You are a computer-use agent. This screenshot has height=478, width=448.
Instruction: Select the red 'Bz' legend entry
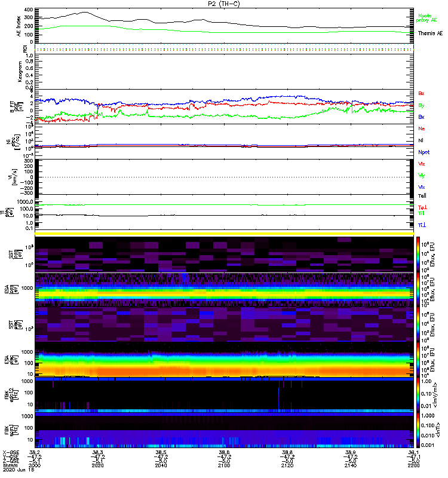pyautogui.click(x=421, y=93)
